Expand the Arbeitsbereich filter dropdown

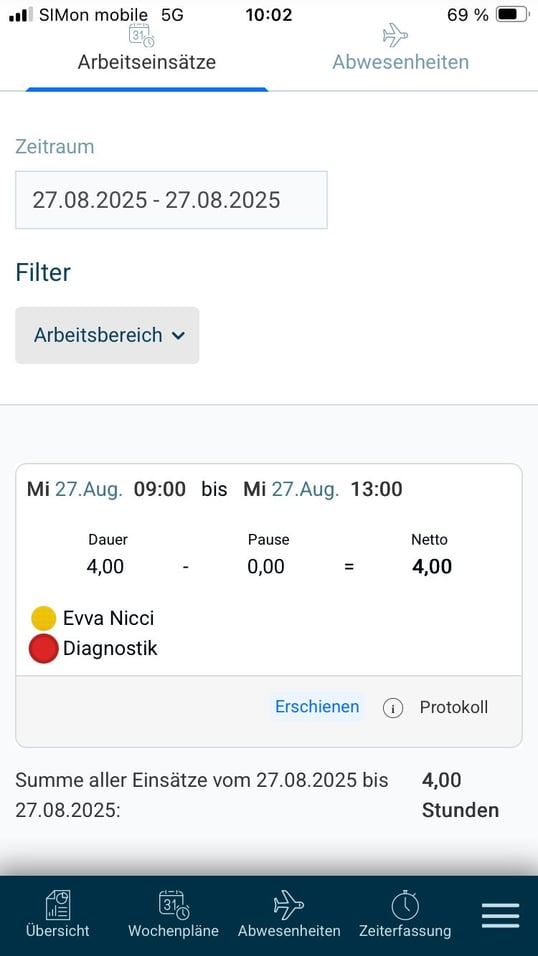click(x=107, y=335)
